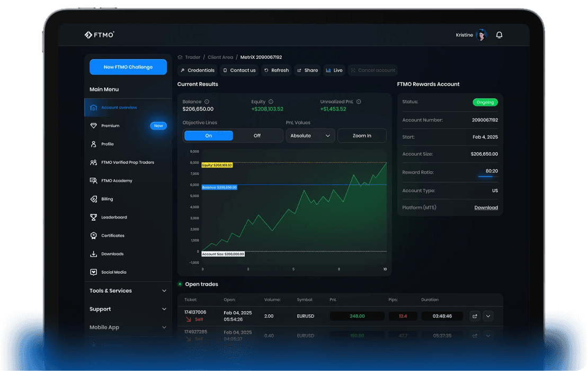Open the Leaderboard menu item
588x371 pixels.
coord(128,218)
